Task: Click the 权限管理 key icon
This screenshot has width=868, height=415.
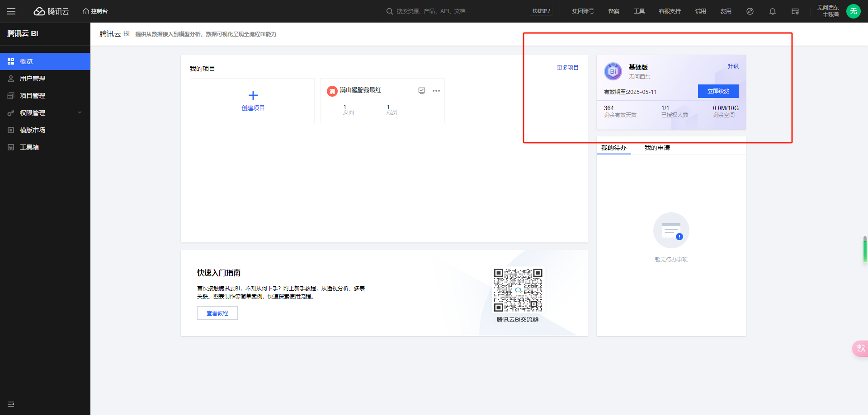Action: coord(11,113)
